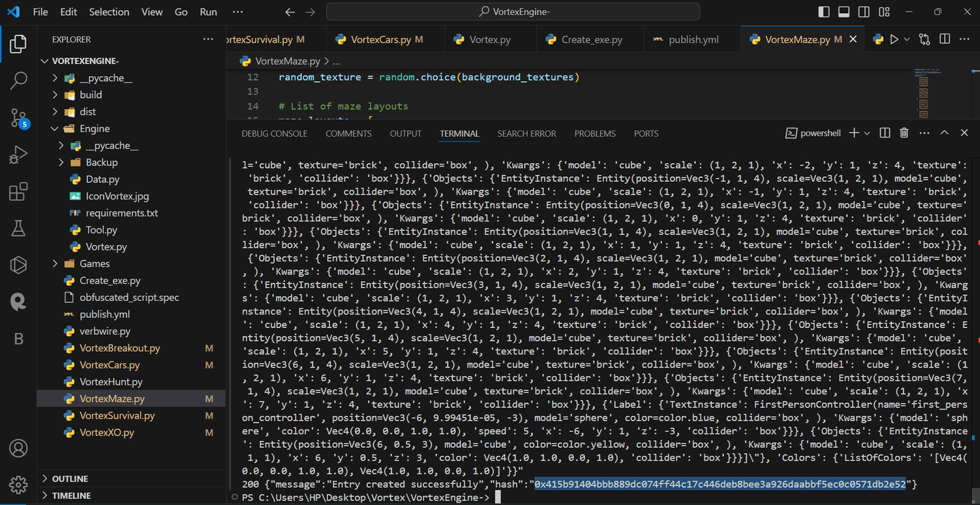980x505 pixels.
Task: Switch to the VortexCars.py editor tab
Action: coord(385,39)
